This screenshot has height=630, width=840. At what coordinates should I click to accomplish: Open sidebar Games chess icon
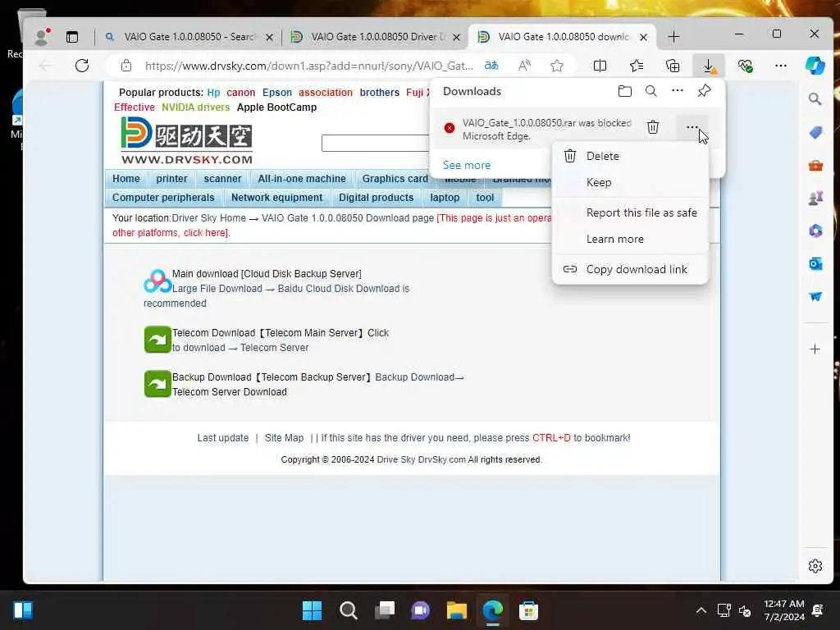point(815,199)
